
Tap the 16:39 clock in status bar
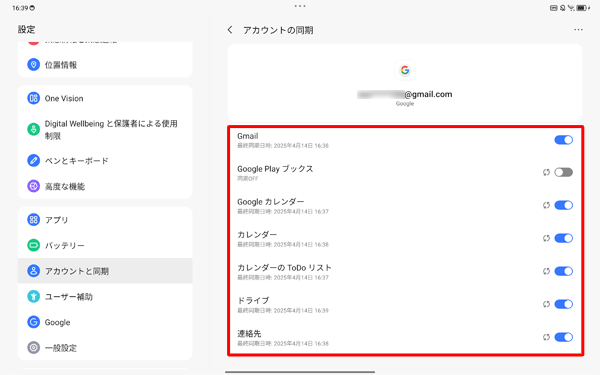[20, 8]
